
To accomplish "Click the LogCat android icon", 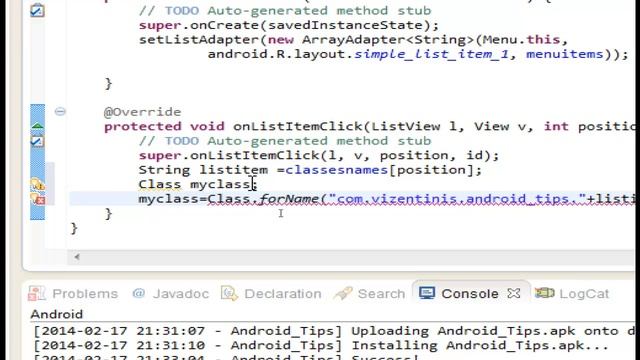I will click(544, 293).
